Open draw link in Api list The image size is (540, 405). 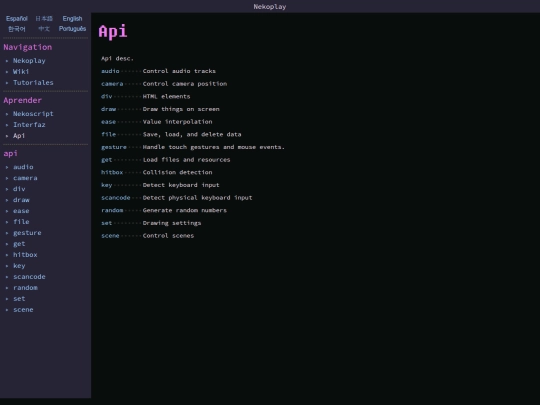(x=108, y=109)
